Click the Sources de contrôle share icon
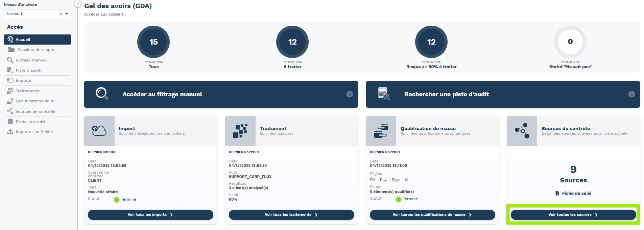Viewport: 644px width, 230px height. [522, 131]
